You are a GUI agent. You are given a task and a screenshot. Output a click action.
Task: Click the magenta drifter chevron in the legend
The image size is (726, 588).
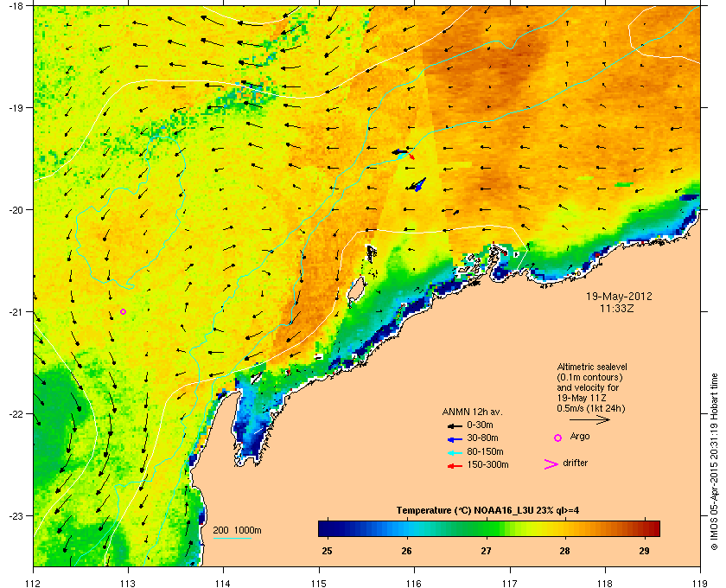click(551, 464)
